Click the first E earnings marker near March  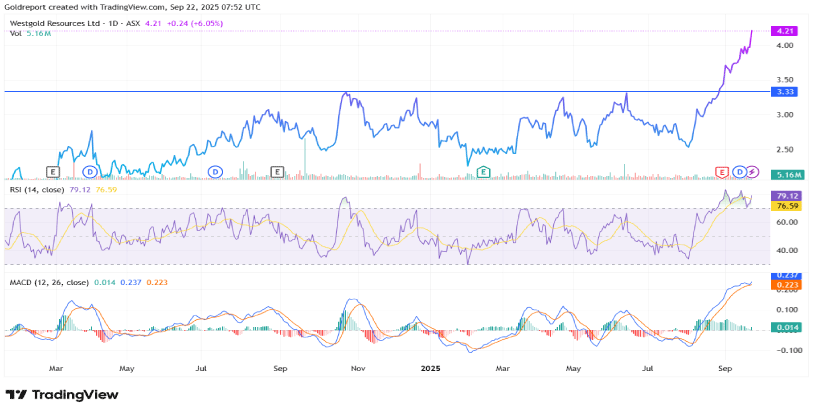point(54,172)
